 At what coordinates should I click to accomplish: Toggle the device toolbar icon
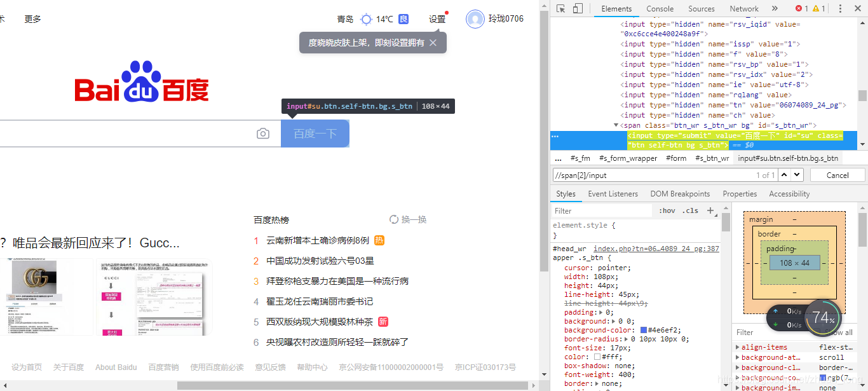tap(578, 9)
